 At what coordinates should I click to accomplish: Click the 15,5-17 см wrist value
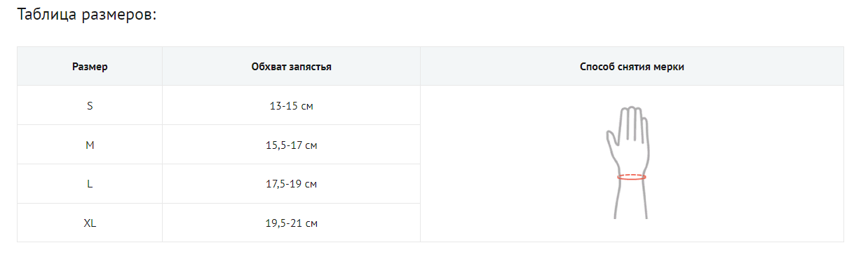click(292, 145)
